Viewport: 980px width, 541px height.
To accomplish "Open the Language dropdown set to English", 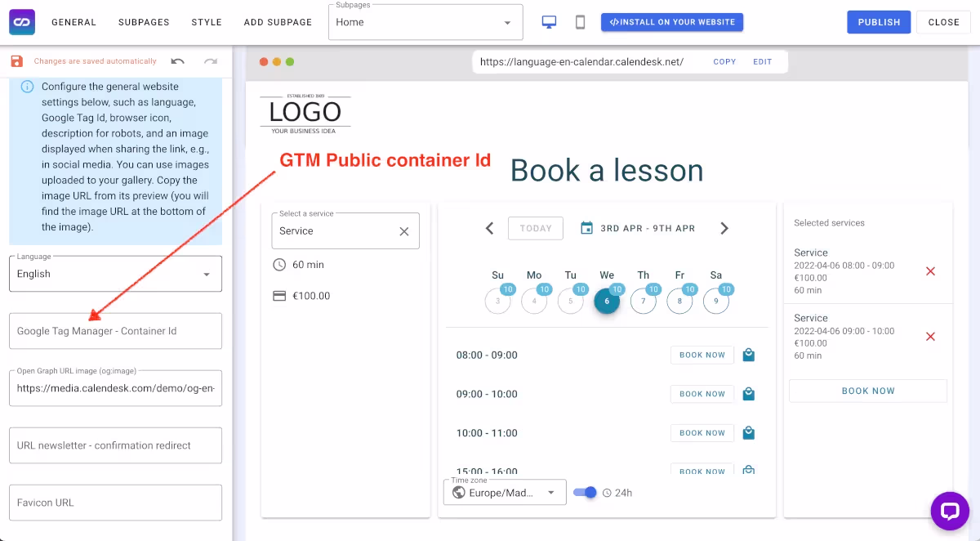I will [114, 273].
